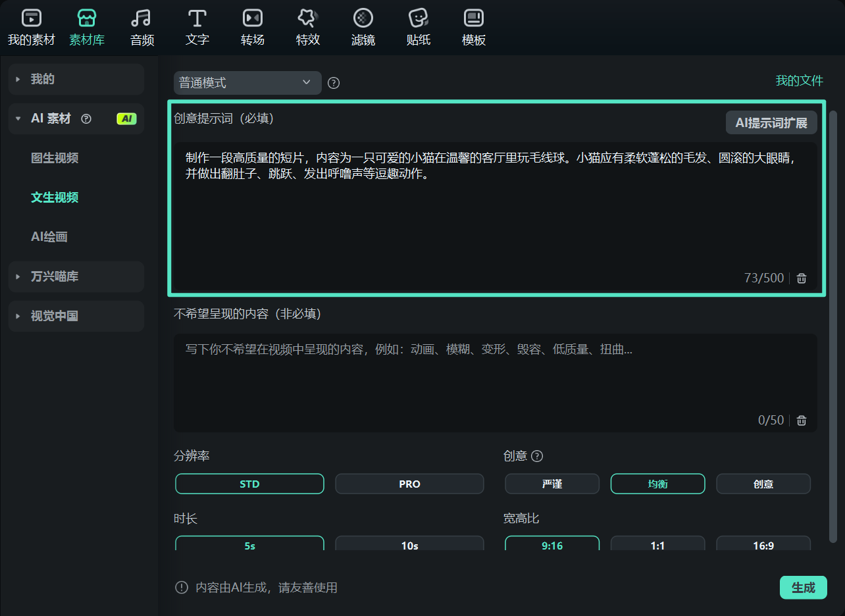Viewport: 845px width, 616px height.
Task: Switch creativity mode to 创意
Action: (763, 484)
